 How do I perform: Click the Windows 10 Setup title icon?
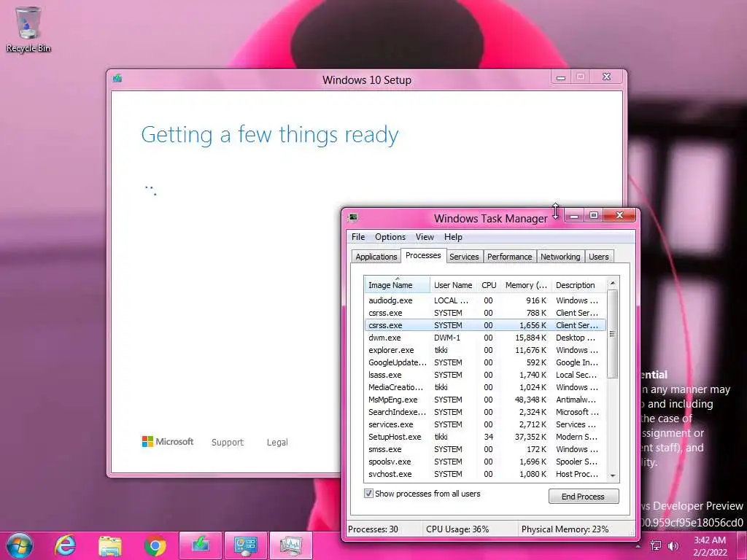point(117,79)
